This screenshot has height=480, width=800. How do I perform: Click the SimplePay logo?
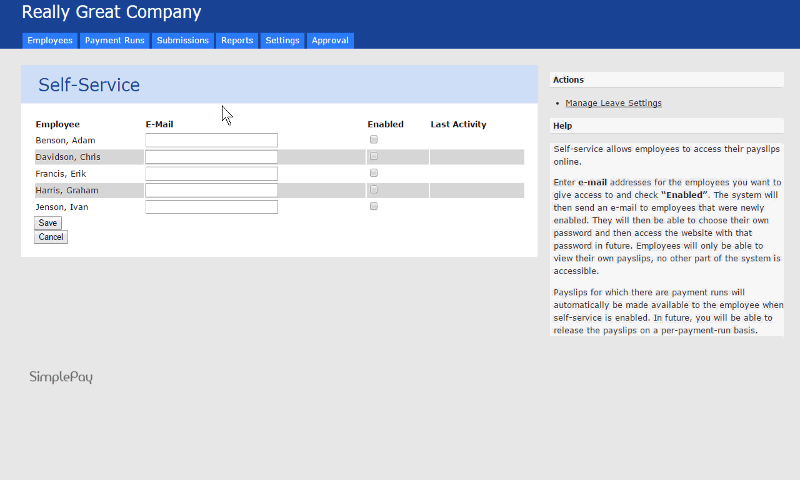coord(61,377)
